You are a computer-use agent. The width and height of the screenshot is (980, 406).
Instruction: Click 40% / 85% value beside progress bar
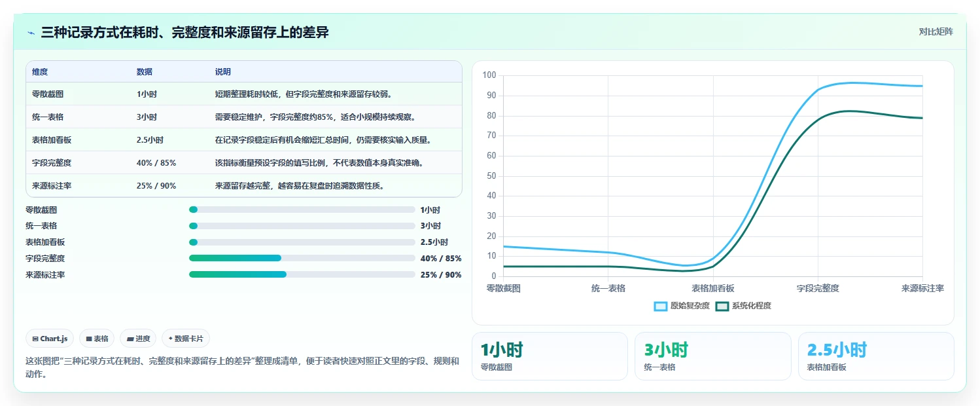(441, 259)
